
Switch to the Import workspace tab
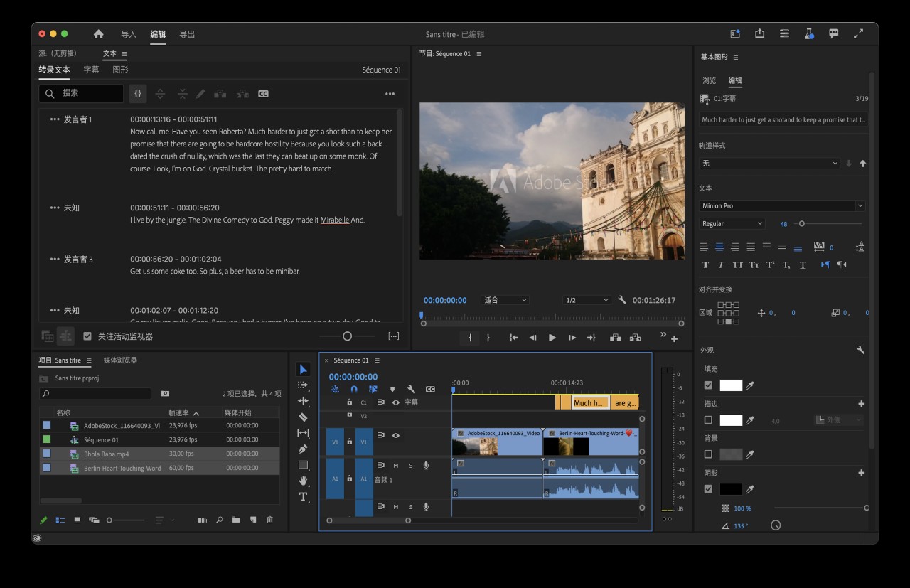129,34
